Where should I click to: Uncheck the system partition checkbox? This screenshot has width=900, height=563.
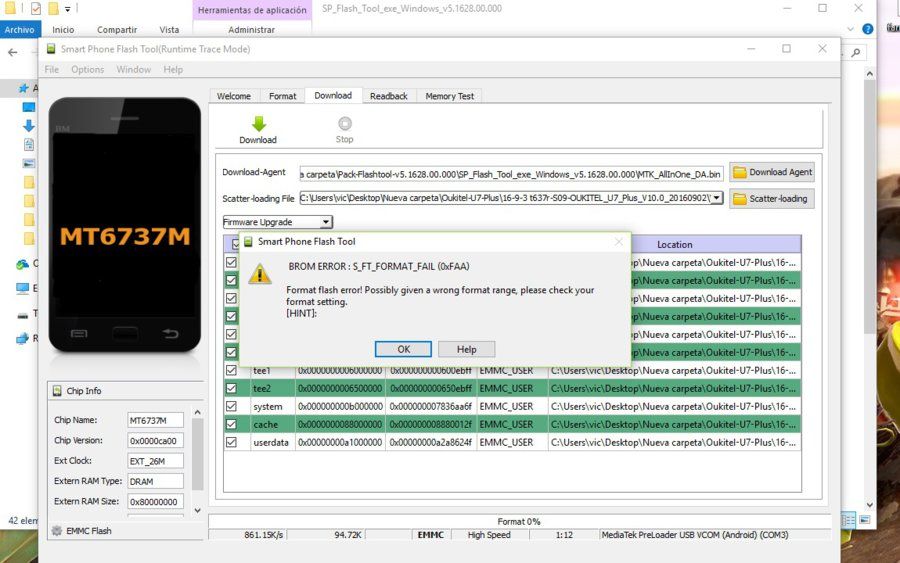tap(231, 406)
